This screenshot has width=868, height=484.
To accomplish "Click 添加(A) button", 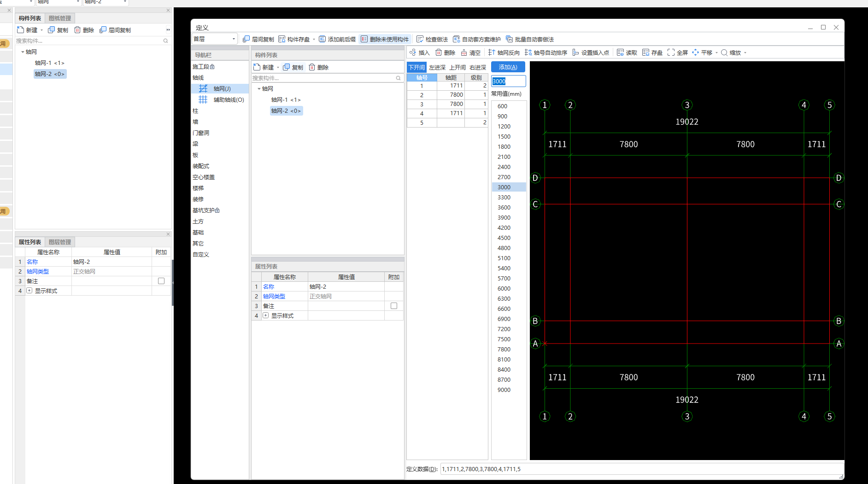I will [x=508, y=67].
